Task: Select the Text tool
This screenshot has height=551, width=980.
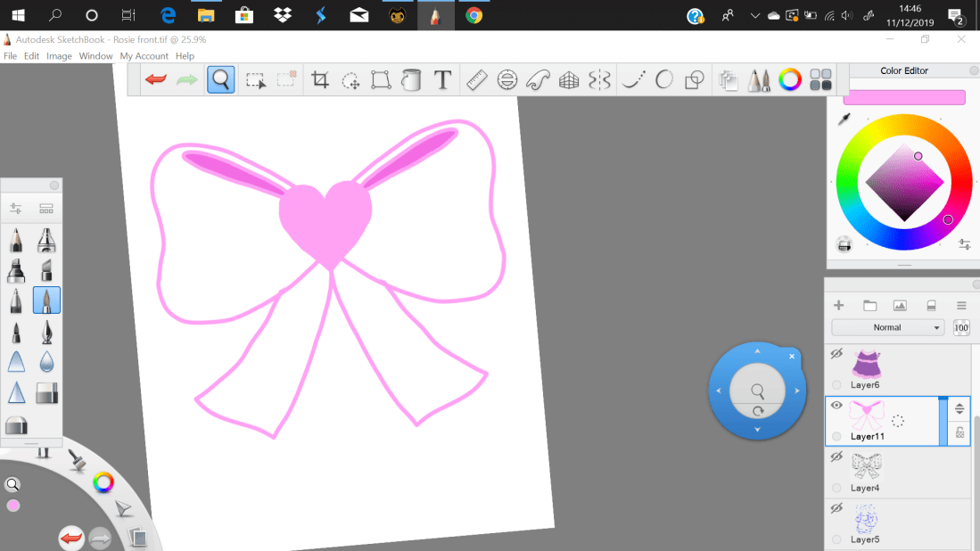Action: [442, 80]
